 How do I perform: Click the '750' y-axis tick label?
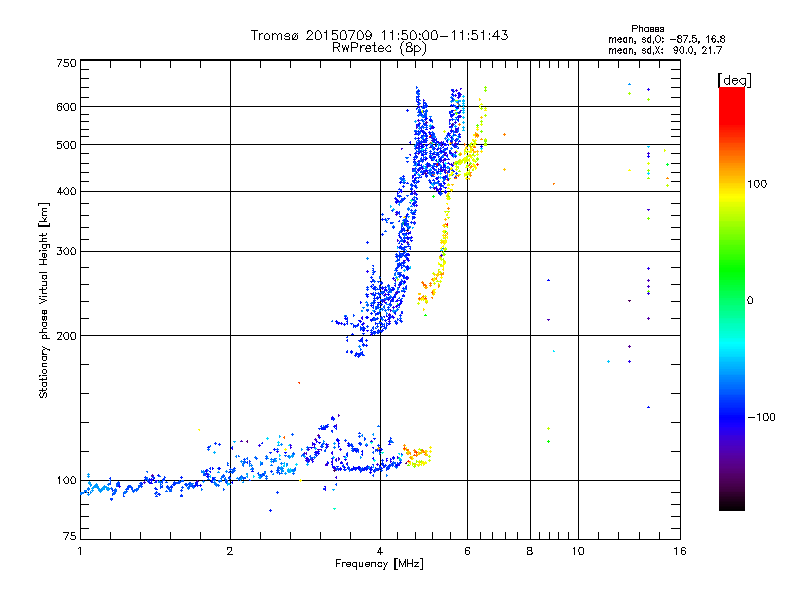pyautogui.click(x=67, y=63)
